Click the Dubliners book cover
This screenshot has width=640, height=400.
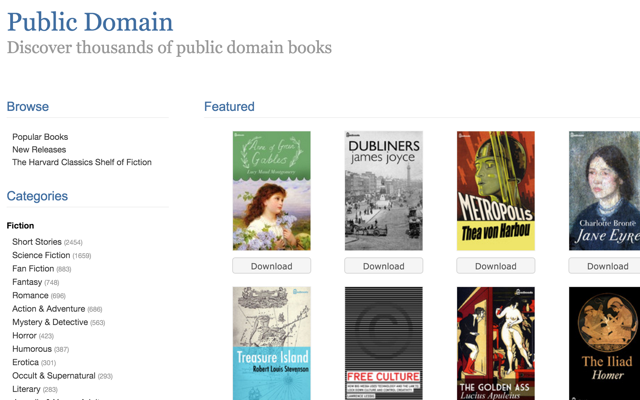point(383,191)
